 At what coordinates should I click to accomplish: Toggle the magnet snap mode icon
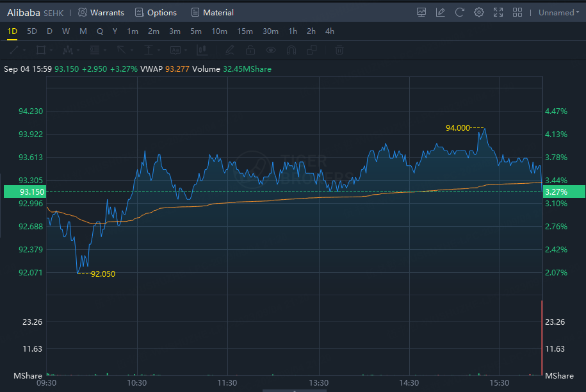click(291, 50)
